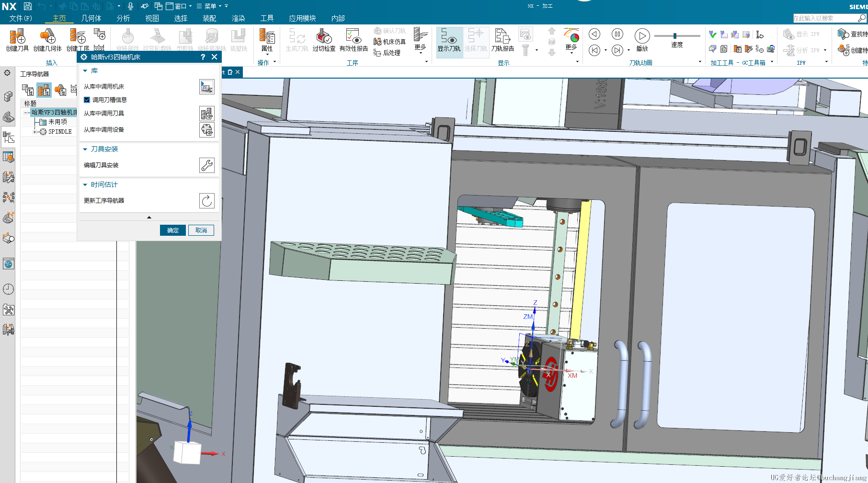Image resolution: width=868 pixels, height=483 pixels.
Task: Click the microphone voice command icon
Action: coord(130,6)
